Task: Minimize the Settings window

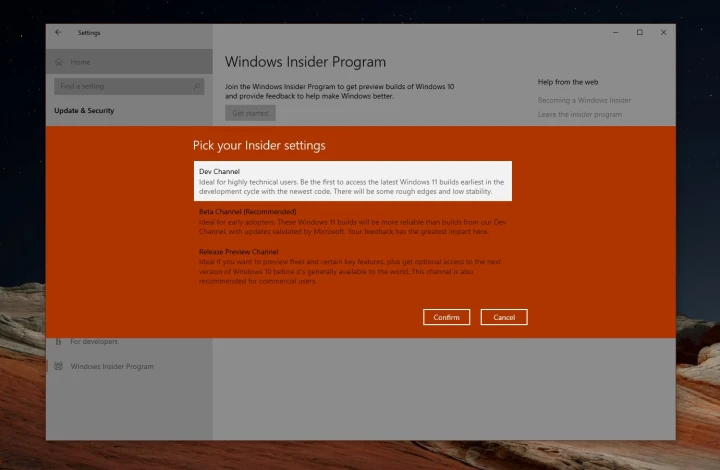Action: point(615,33)
